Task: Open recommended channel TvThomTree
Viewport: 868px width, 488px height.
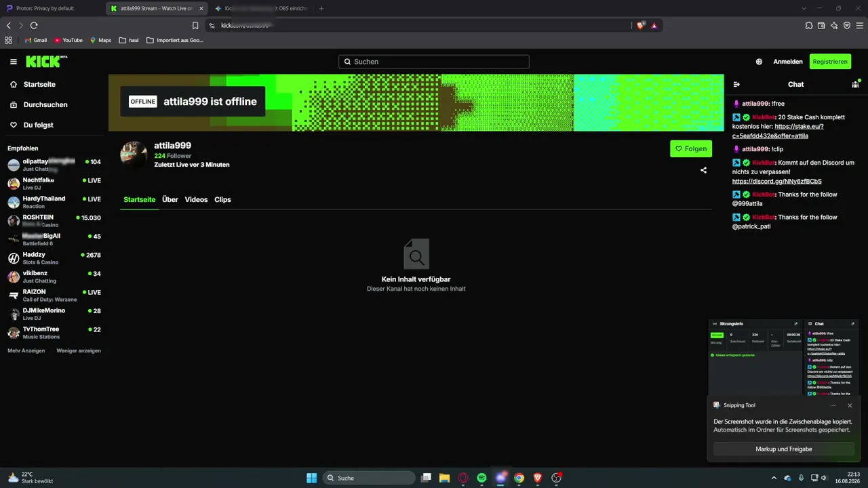Action: coord(54,333)
